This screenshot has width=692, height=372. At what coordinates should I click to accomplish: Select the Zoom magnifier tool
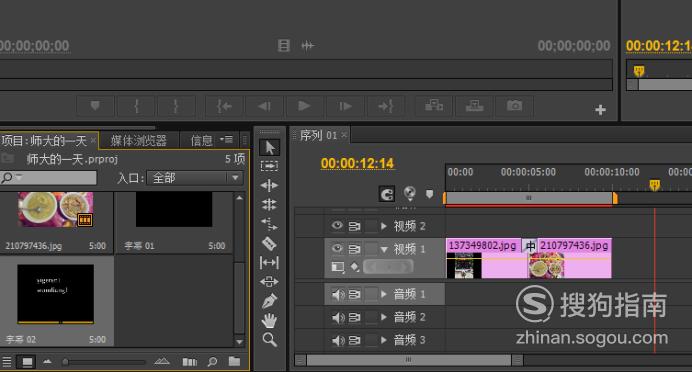coord(269,339)
